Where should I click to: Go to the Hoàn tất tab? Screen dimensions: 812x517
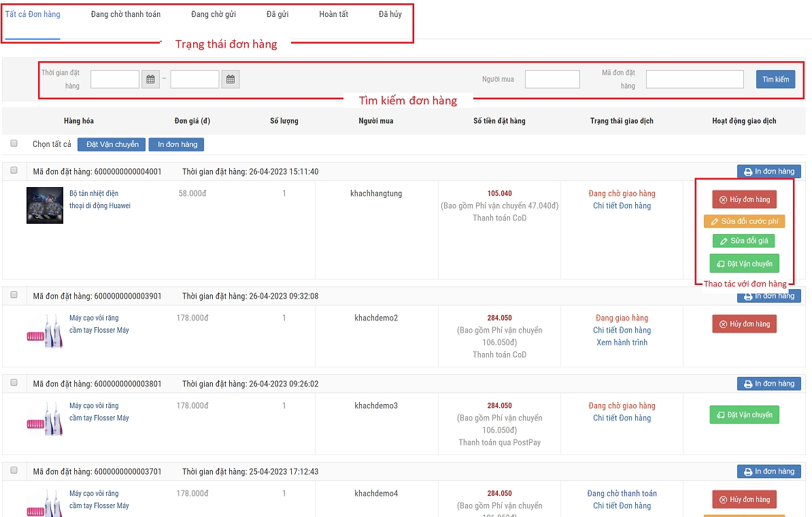point(333,14)
